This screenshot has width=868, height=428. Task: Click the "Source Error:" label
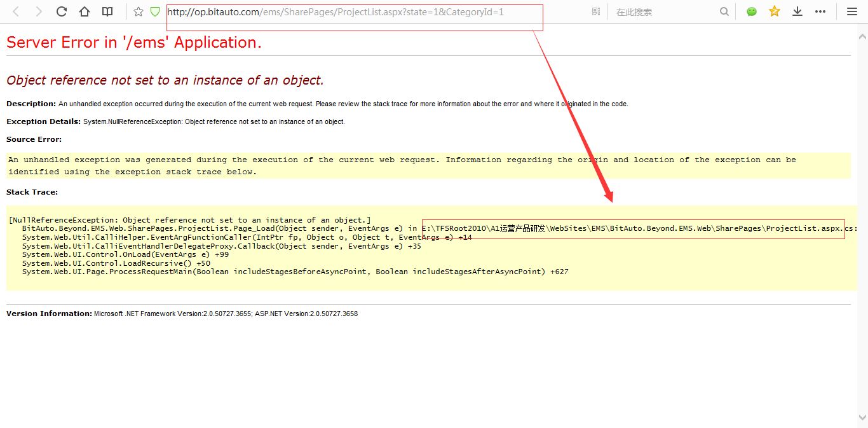34,139
